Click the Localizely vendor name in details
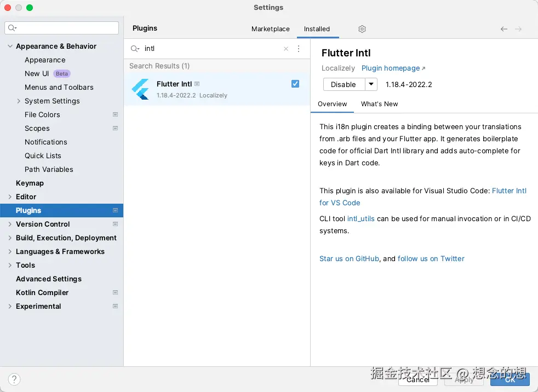Screen dimensions: 538x392 pyautogui.click(x=338, y=68)
